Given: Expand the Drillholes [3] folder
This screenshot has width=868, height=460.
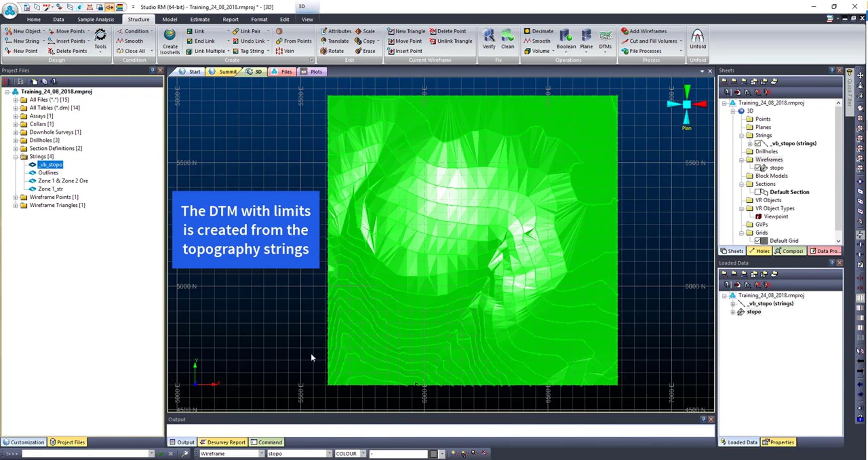Looking at the screenshot, I should point(16,140).
